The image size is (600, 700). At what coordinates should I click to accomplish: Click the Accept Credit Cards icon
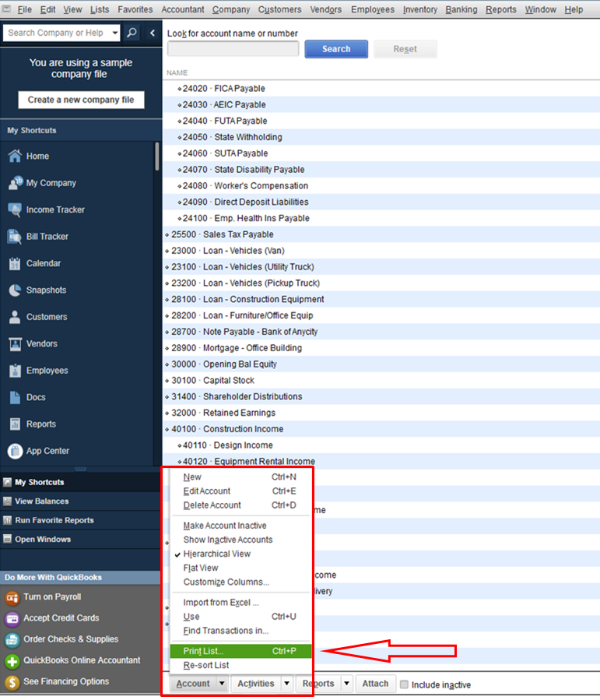[x=12, y=618]
